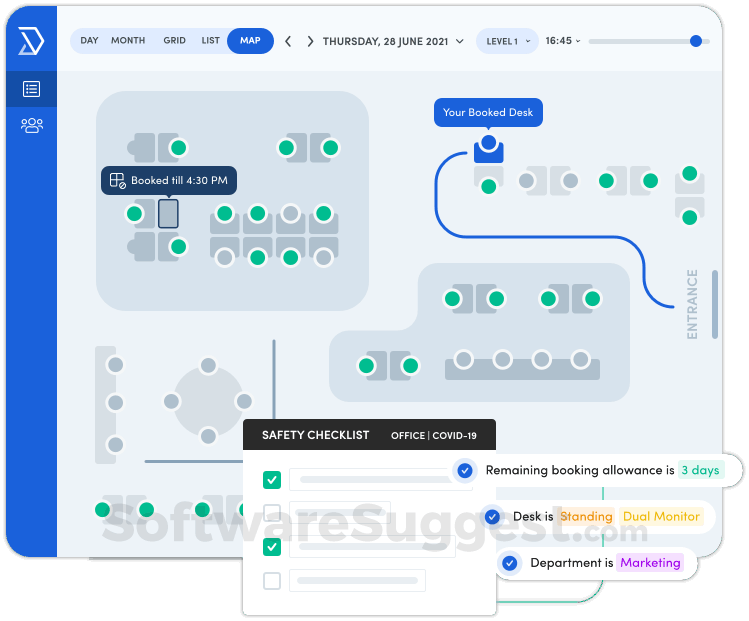Image resolution: width=749 pixels, height=621 pixels.
Task: Check the fourth safety checklist item
Action: pos(272,581)
